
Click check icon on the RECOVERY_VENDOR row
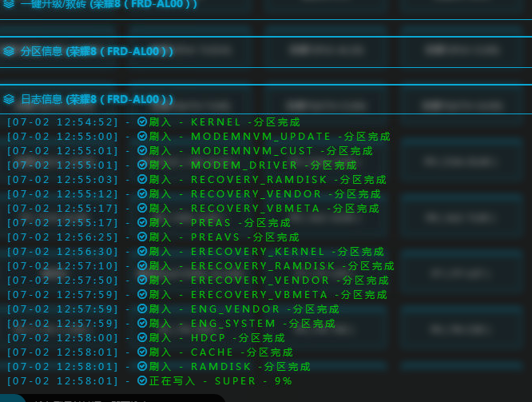click(x=142, y=193)
